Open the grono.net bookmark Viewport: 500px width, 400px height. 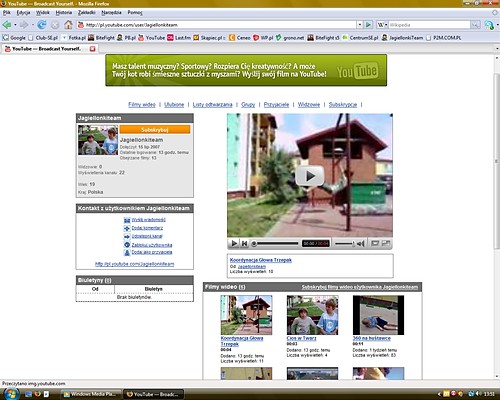[290, 38]
